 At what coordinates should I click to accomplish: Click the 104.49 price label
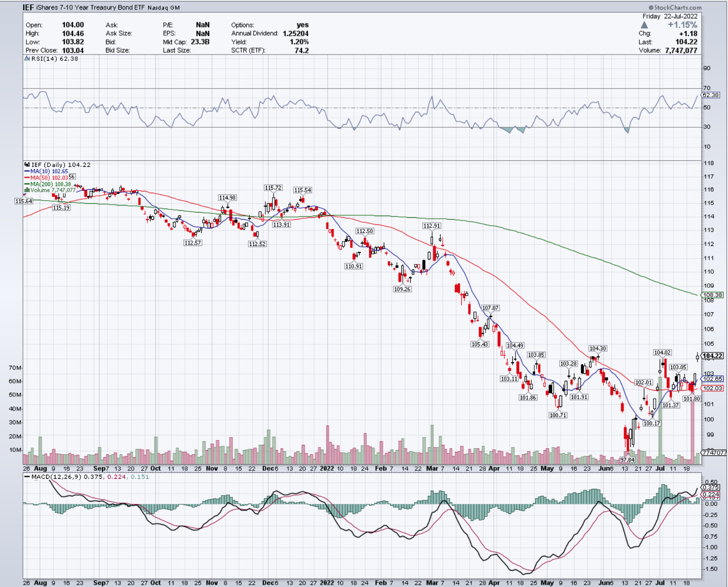(x=515, y=345)
